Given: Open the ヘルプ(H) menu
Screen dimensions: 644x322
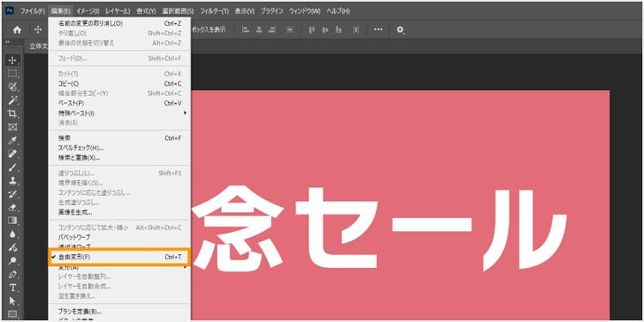Looking at the screenshot, I should [x=338, y=10].
